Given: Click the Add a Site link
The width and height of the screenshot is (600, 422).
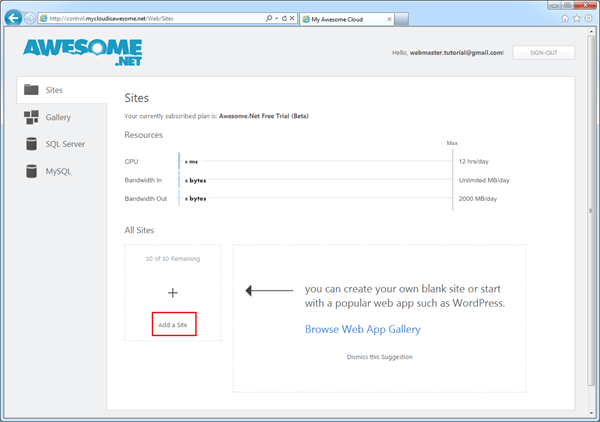Looking at the screenshot, I should [173, 325].
